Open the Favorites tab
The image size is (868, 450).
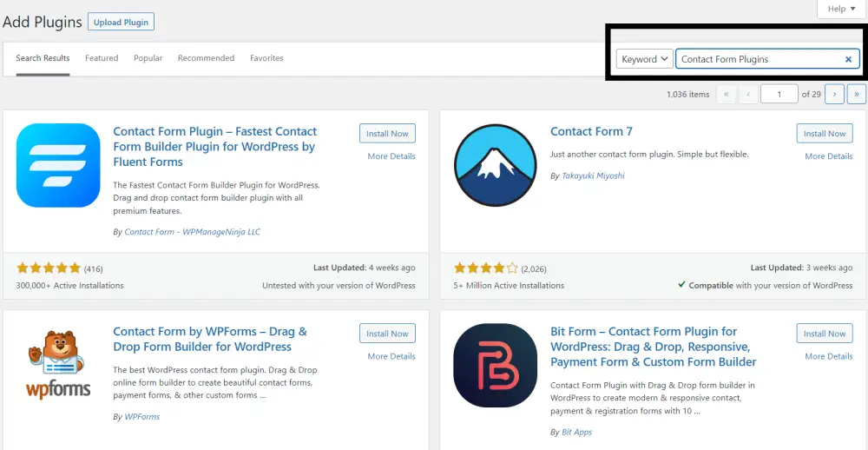pos(266,58)
